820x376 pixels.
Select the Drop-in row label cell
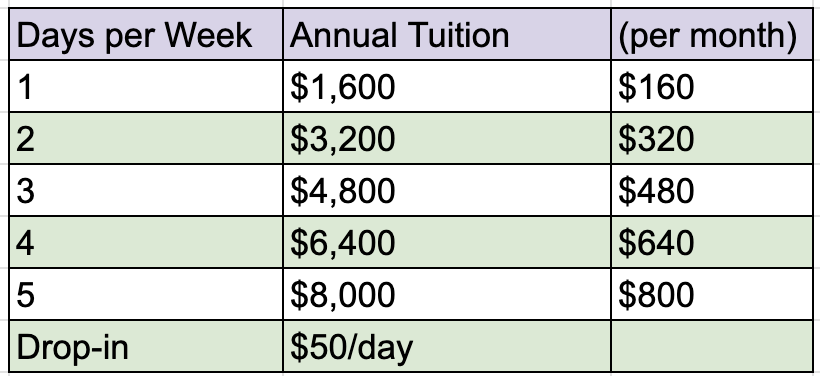tap(146, 346)
